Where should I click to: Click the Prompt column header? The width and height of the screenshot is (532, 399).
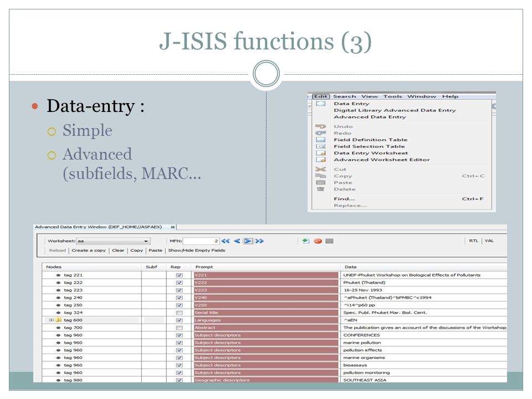point(265,267)
